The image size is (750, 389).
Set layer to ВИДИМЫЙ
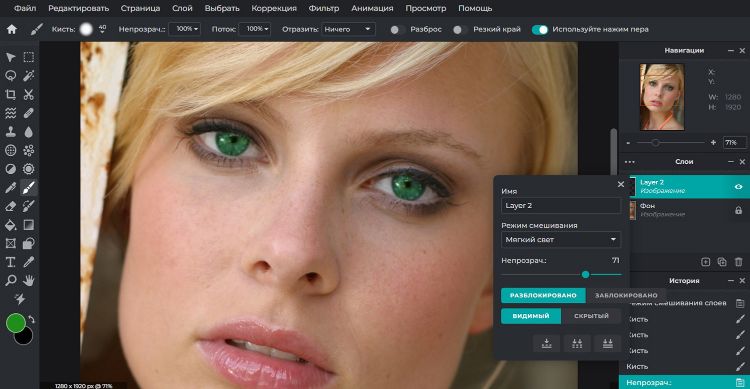tap(530, 316)
